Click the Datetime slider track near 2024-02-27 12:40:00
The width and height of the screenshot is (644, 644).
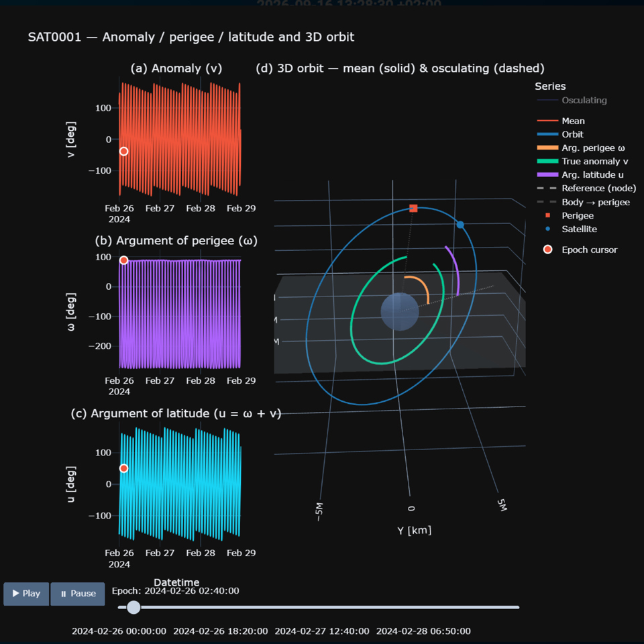pos(321,607)
